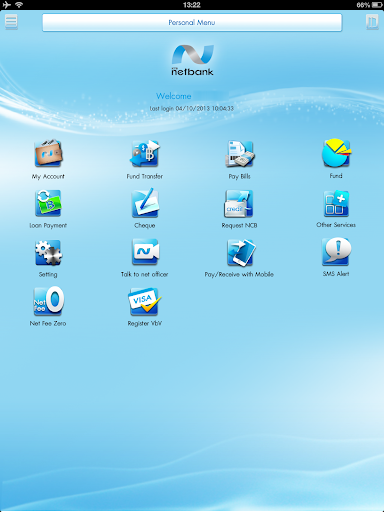Image resolution: width=384 pixels, height=512 pixels.
Task: Open the Pay Bills icon
Action: [x=240, y=153]
